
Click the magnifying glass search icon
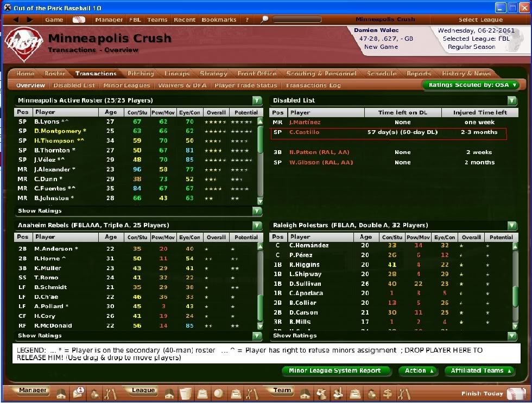[264, 20]
